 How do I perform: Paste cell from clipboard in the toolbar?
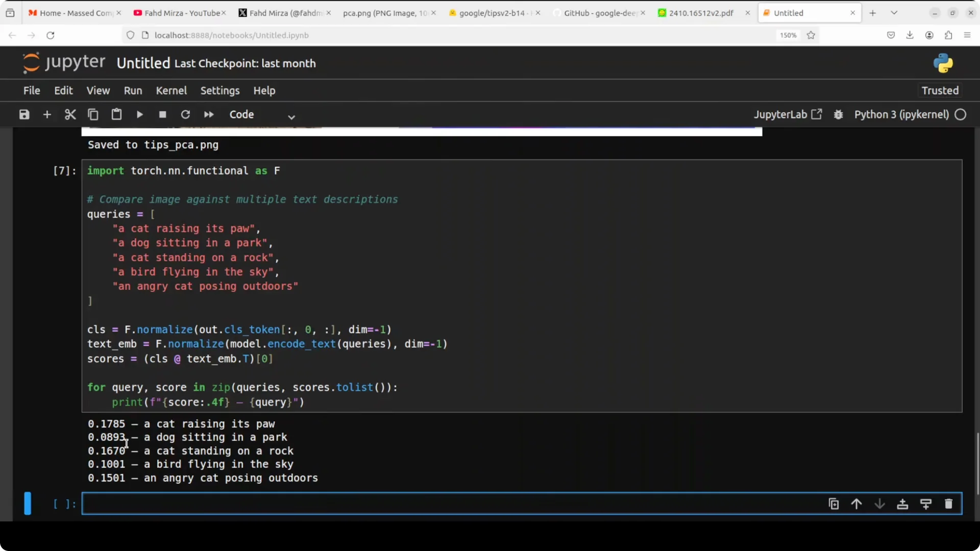point(116,114)
